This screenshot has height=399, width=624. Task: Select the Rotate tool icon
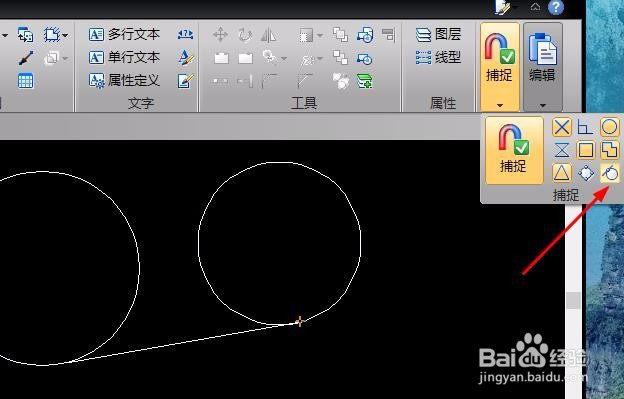245,35
